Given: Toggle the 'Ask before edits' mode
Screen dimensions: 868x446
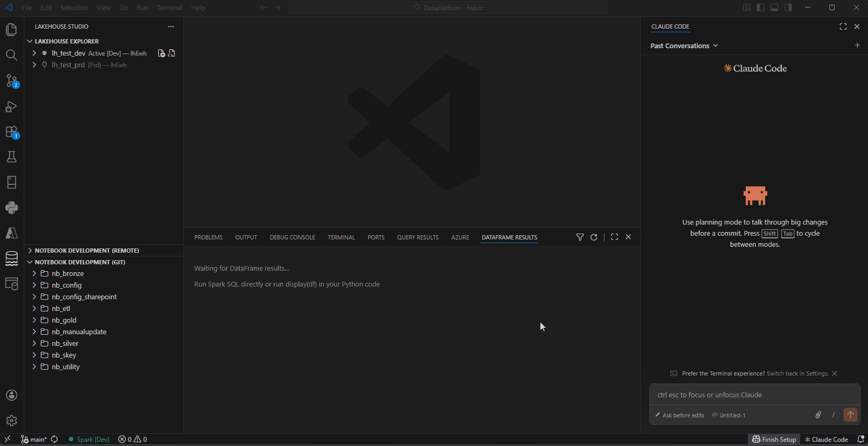Looking at the screenshot, I should [680, 415].
